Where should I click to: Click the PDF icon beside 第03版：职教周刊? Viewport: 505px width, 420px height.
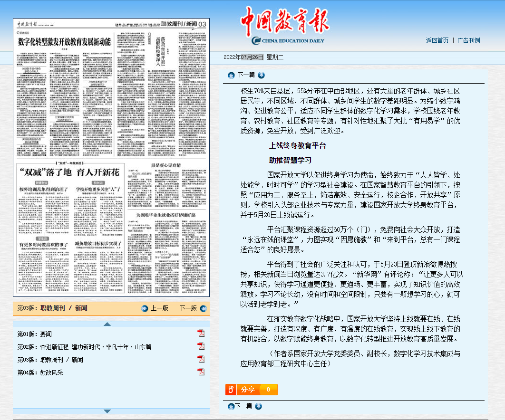tap(202, 358)
